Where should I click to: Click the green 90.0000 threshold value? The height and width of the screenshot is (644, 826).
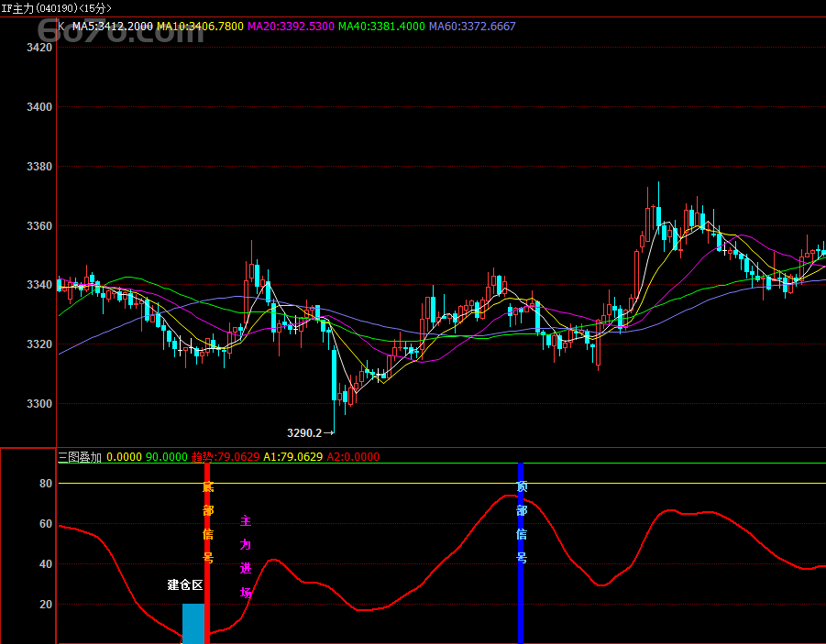[166, 456]
